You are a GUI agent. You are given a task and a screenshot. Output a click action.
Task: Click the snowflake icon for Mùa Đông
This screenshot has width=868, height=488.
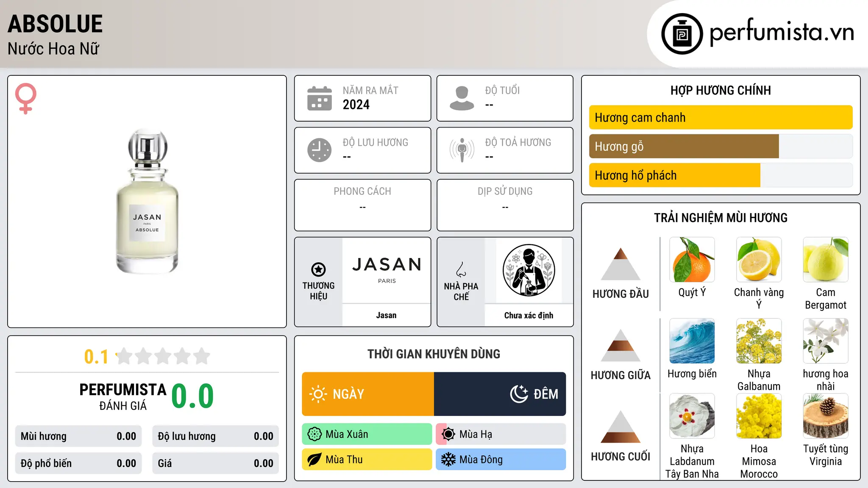click(448, 460)
